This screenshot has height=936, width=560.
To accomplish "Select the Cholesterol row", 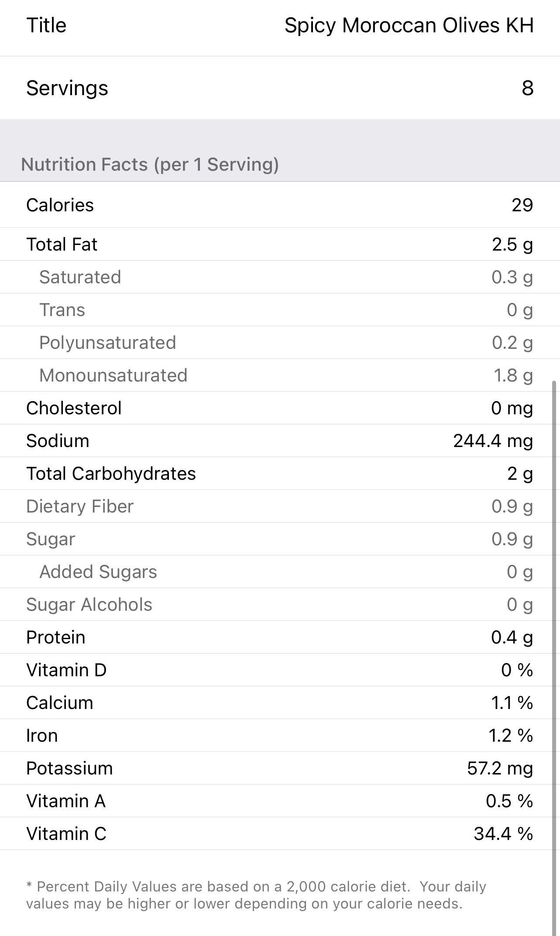I will click(x=279, y=408).
